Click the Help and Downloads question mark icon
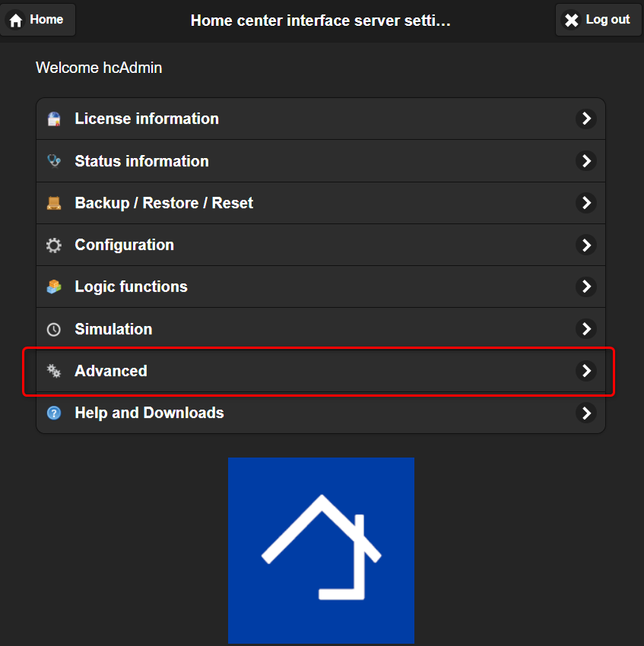This screenshot has width=644, height=646. pos(53,413)
